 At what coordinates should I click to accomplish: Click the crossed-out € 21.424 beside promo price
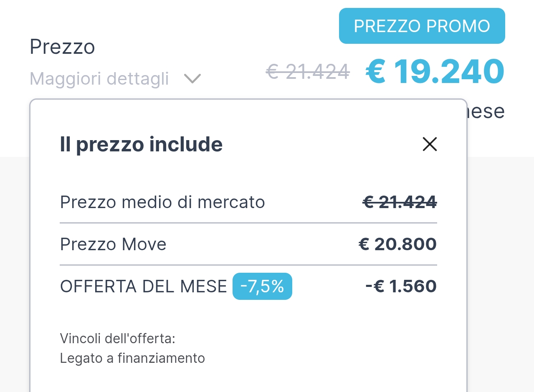point(308,72)
